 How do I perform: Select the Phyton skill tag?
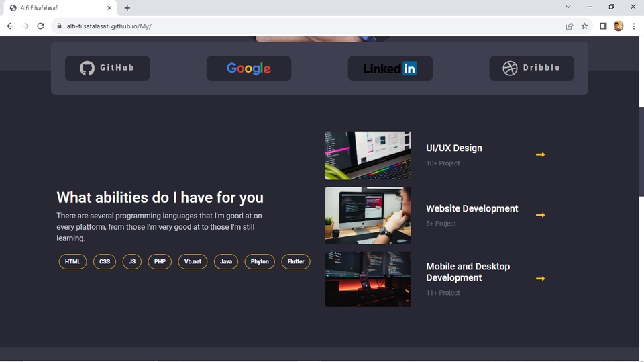(260, 262)
